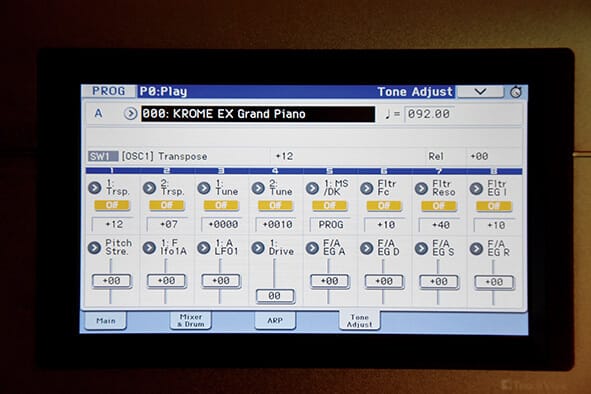591x394 pixels.
Task: Open the popup for 1: Tune parameter
Action: tap(204, 188)
